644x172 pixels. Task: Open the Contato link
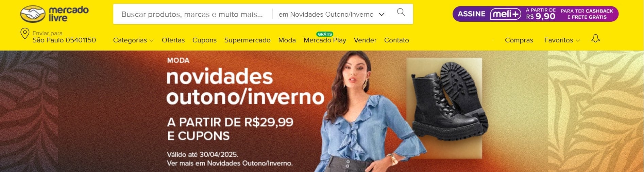point(396,40)
